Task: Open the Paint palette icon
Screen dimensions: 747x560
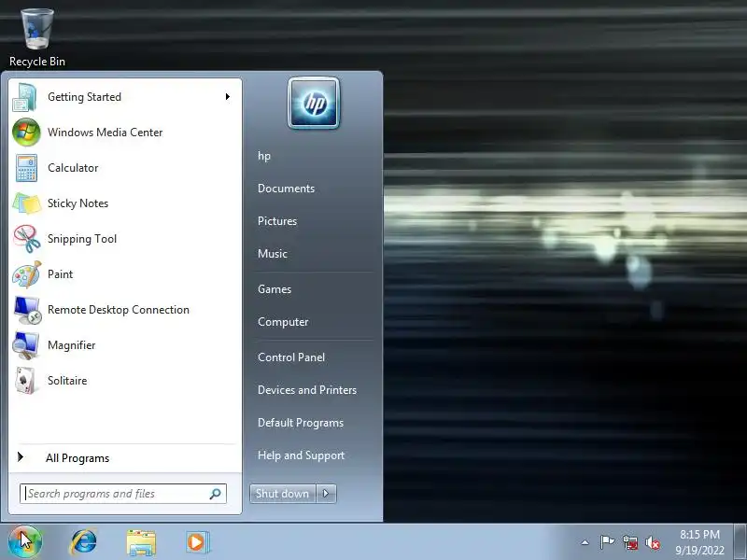Action: (x=27, y=274)
